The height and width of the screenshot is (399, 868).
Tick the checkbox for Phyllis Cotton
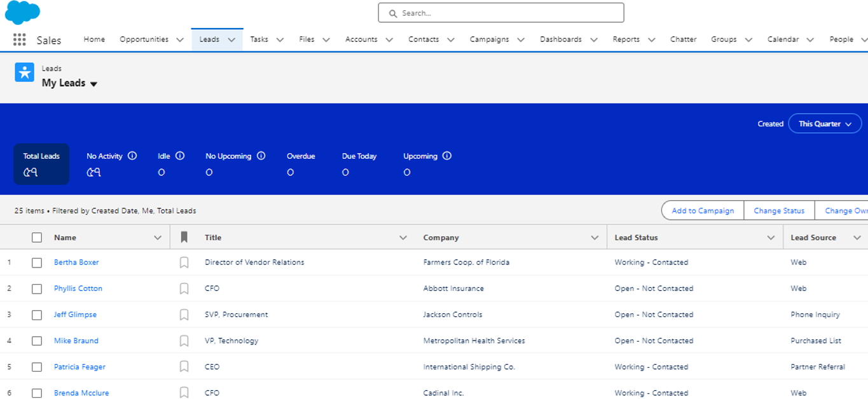tap(37, 288)
